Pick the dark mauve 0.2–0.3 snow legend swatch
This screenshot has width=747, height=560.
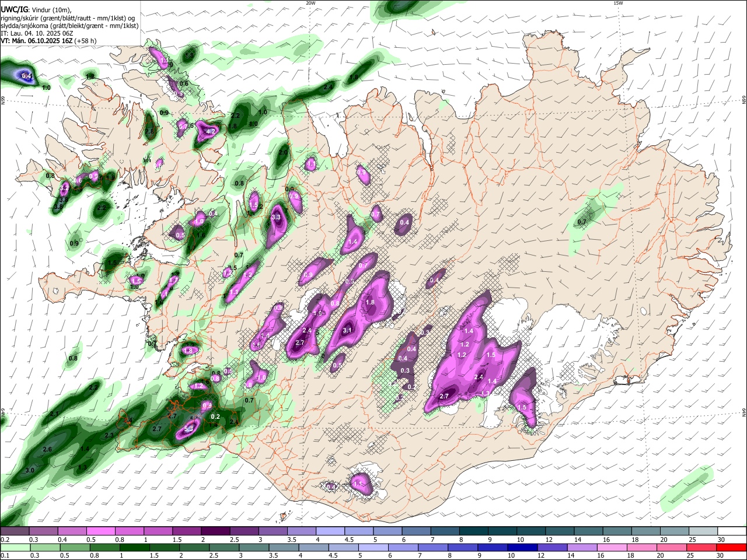pyautogui.click(x=15, y=531)
